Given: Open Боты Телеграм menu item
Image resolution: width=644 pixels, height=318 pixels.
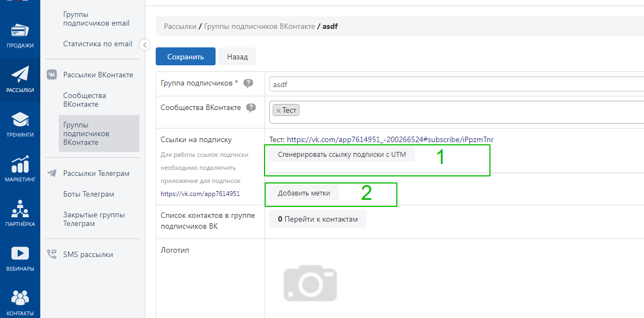Looking at the screenshot, I should [x=88, y=194].
